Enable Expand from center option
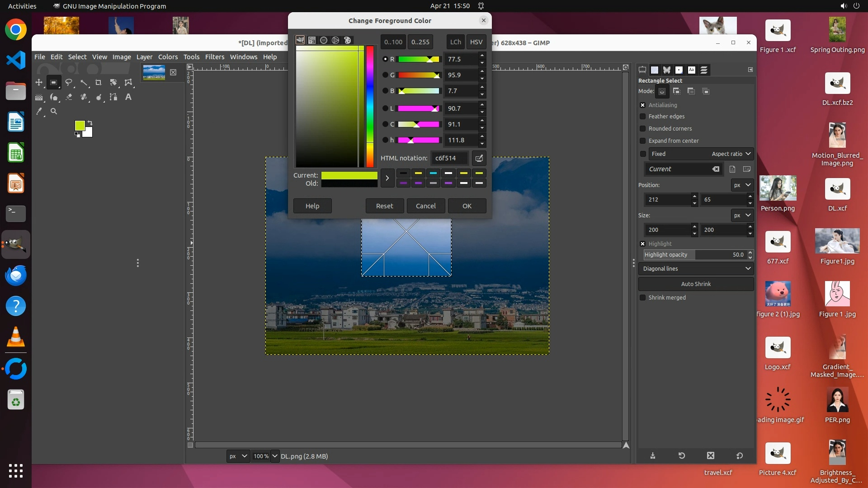 click(x=642, y=141)
